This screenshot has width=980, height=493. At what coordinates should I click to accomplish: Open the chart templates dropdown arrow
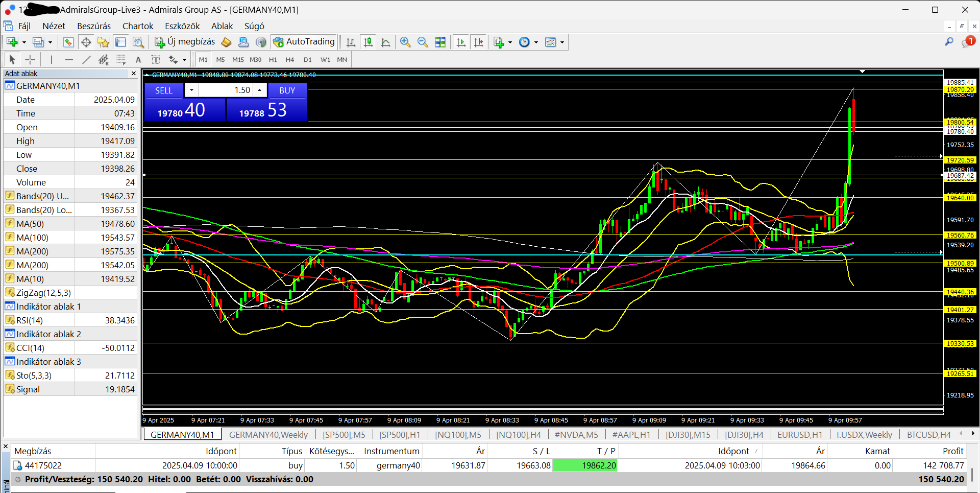[562, 42]
